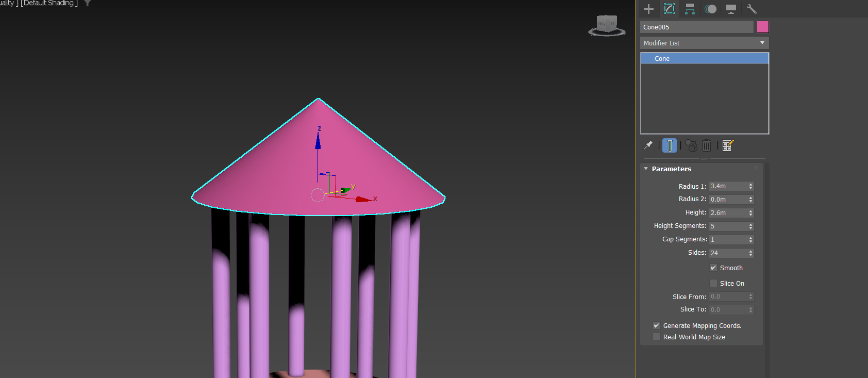
Task: Open Configure Modifier Sets icon
Action: (728, 145)
